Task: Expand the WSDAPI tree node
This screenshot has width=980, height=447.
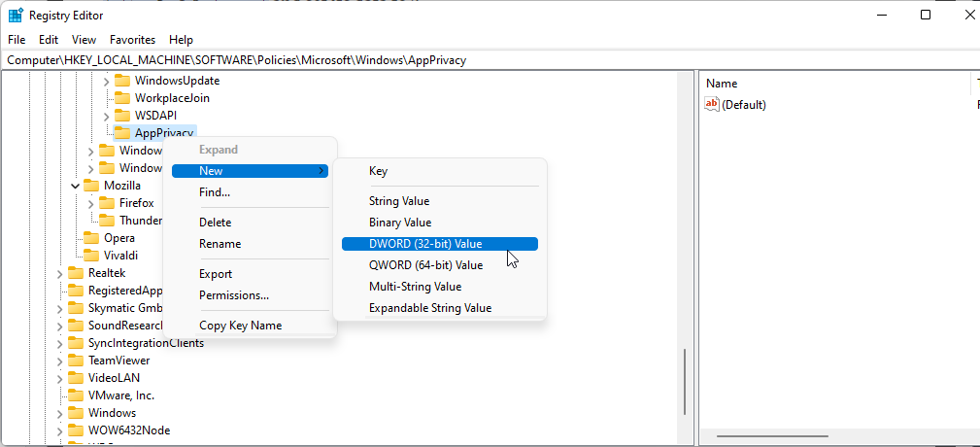Action: [x=107, y=116]
